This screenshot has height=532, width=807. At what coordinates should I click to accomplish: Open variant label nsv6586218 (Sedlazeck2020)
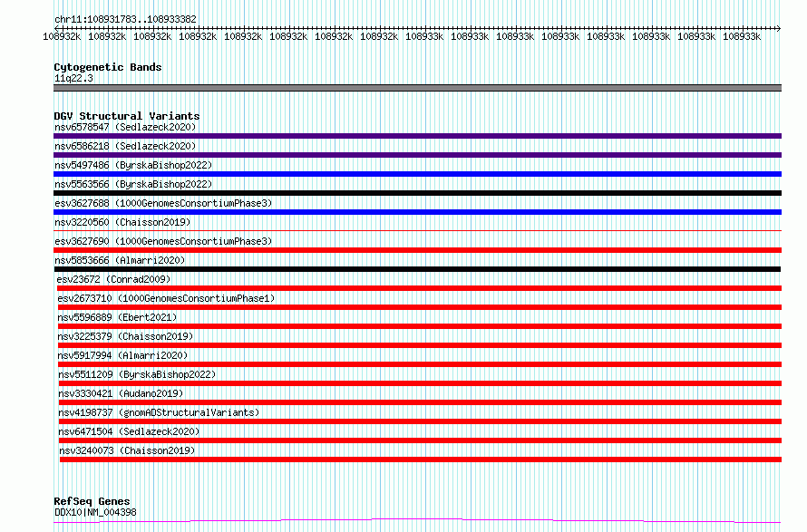125,146
